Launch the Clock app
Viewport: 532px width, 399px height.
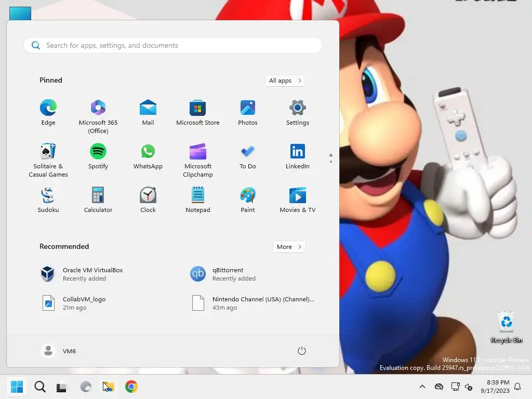coord(148,200)
